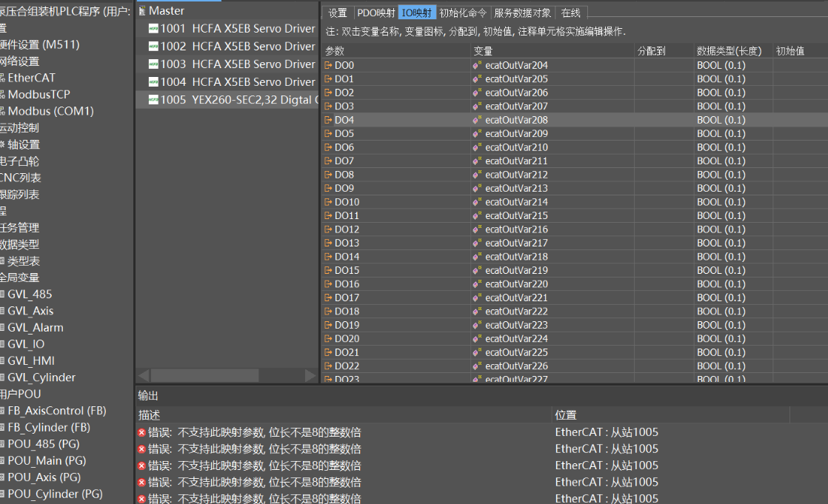
Task: Click the 初始值 cell for DO3 row
Action: point(800,107)
